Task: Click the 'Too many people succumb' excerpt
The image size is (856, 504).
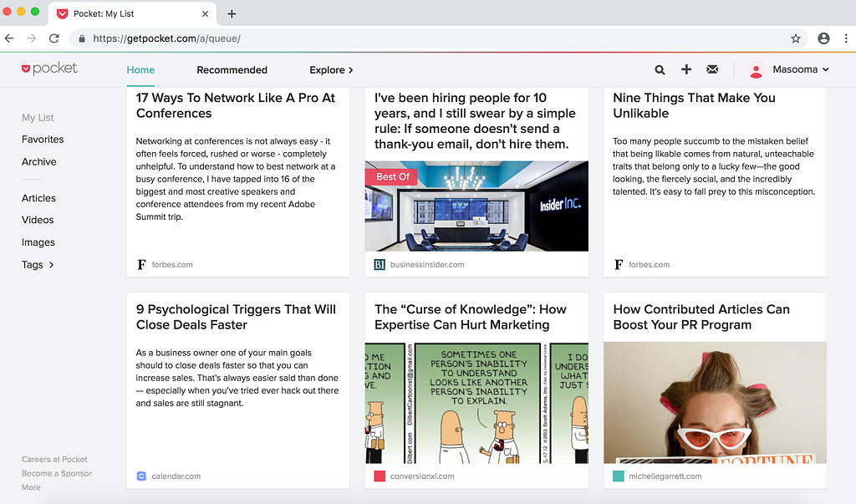Action: click(x=714, y=166)
